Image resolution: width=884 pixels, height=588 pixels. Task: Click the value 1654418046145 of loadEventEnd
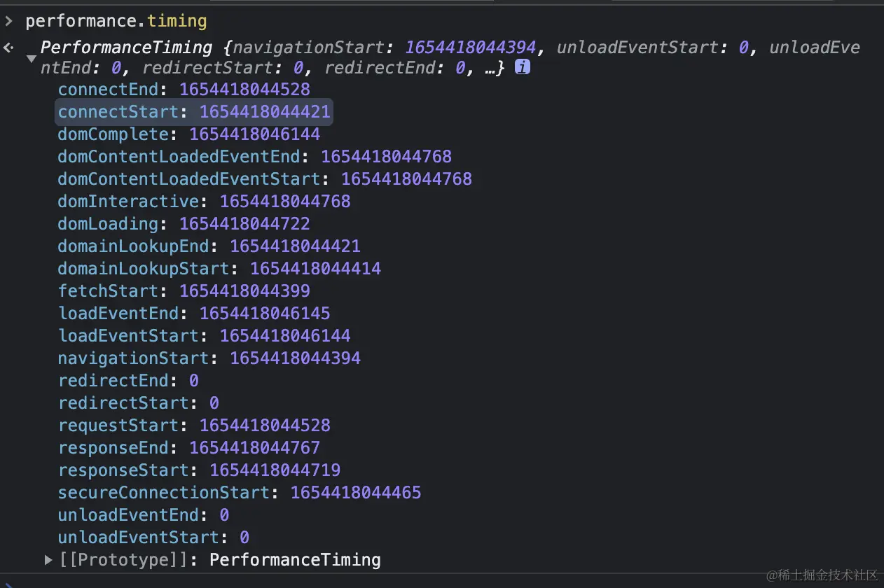pyautogui.click(x=265, y=314)
